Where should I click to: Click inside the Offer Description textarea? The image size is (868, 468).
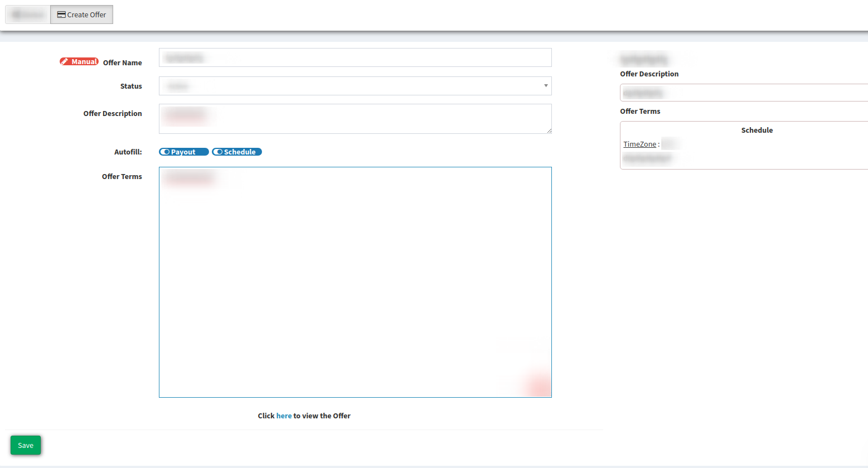click(355, 119)
